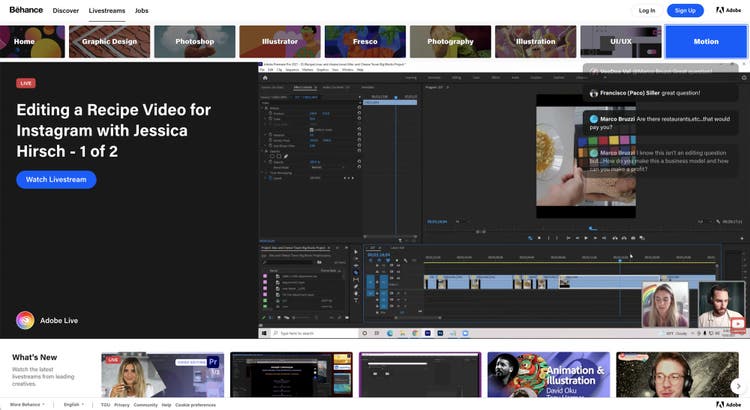The image size is (750, 410).
Task: Choose the Motion category tile
Action: pyautogui.click(x=706, y=42)
